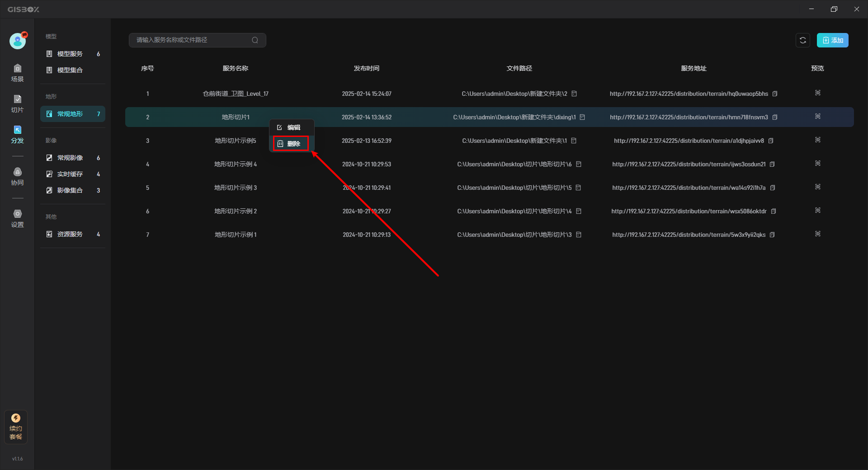Click the 服务地址 column header

tap(694, 68)
